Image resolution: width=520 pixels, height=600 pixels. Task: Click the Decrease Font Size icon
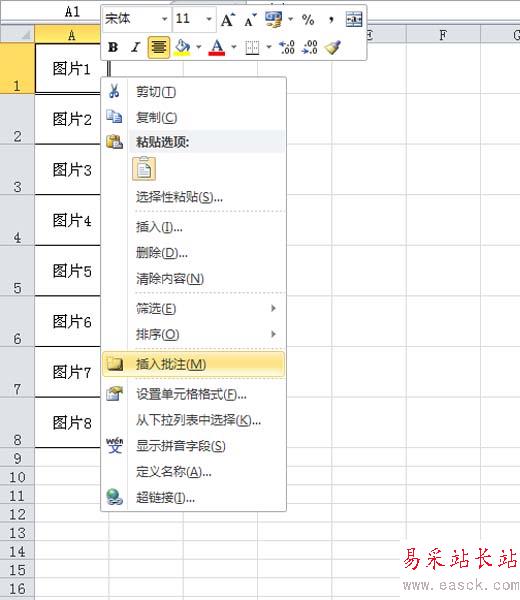pyautogui.click(x=250, y=20)
